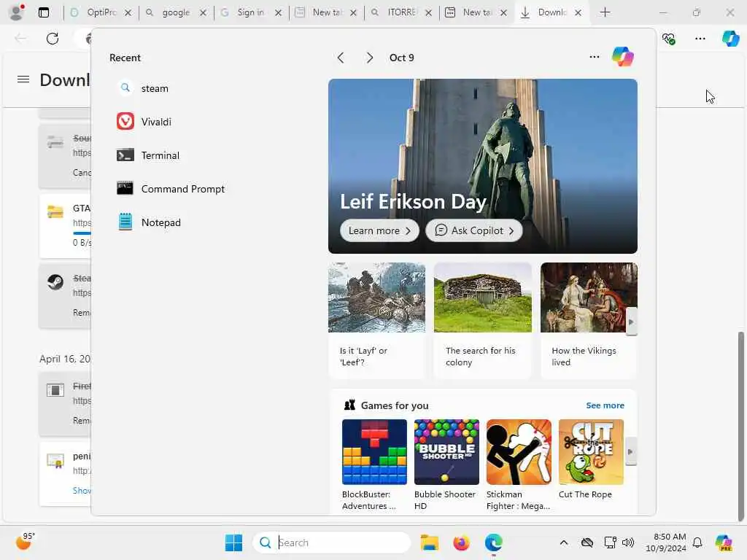This screenshot has height=560, width=747.
Task: Open Browser essentials heart icon
Action: pos(669,38)
